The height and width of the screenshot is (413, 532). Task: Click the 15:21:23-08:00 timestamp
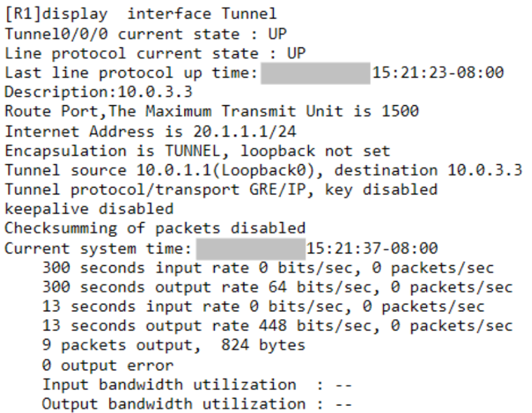pyautogui.click(x=438, y=72)
